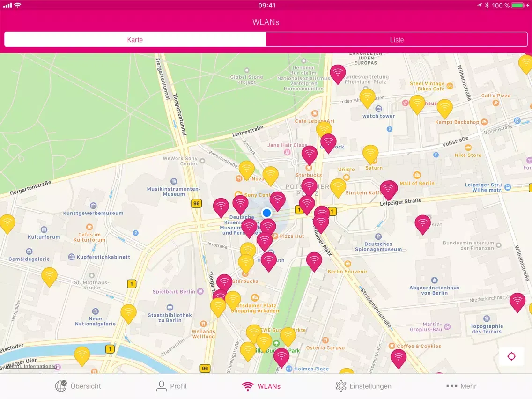Switch to the Liste segment

click(397, 40)
